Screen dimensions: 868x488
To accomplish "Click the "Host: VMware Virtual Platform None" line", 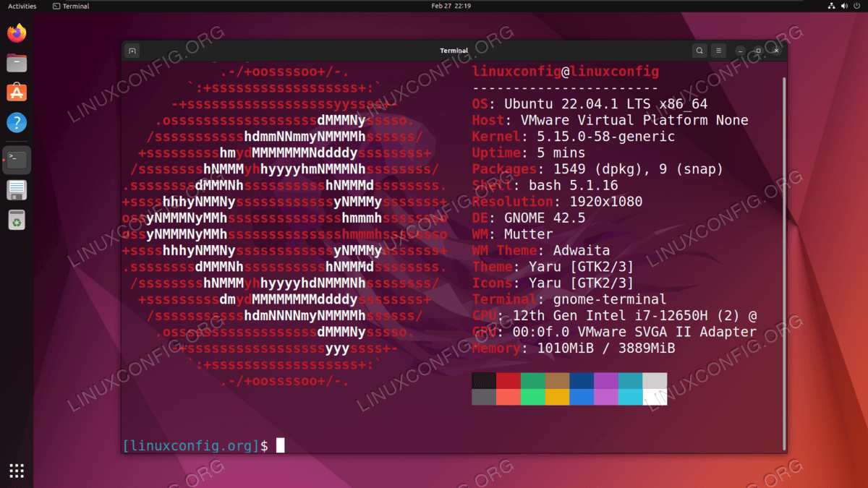I will click(x=610, y=120).
